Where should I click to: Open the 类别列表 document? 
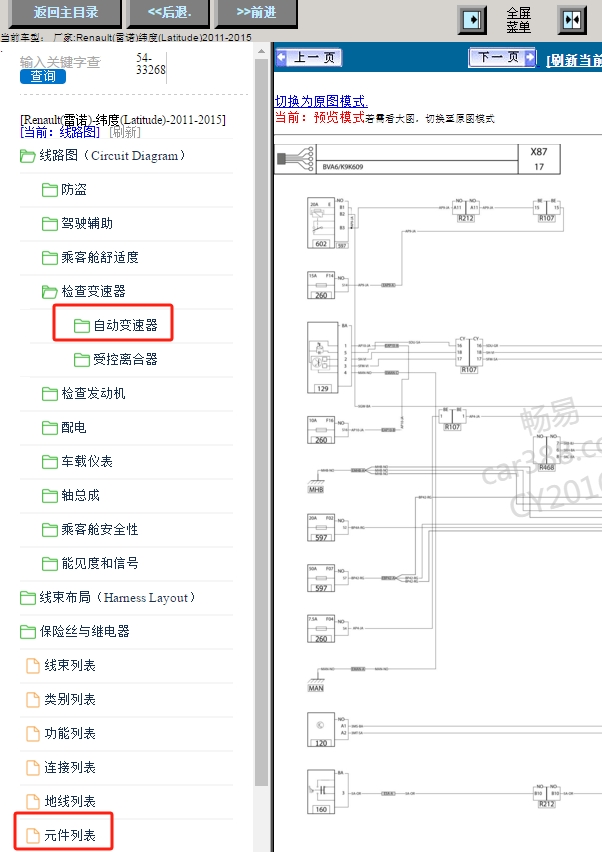click(x=61, y=699)
